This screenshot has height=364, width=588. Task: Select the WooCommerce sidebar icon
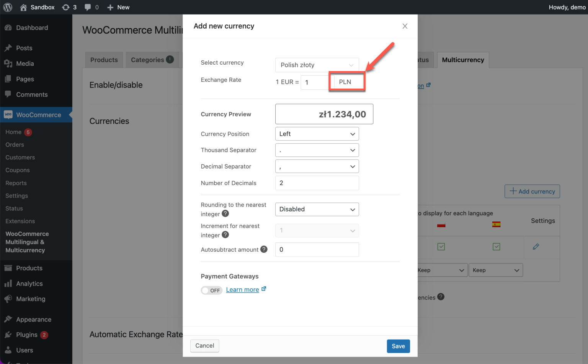8,114
